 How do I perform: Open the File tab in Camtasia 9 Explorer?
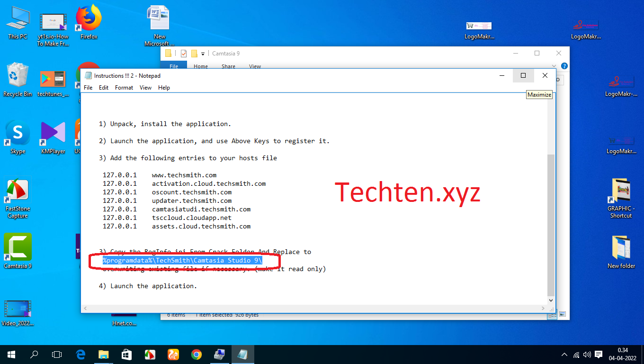tap(174, 66)
